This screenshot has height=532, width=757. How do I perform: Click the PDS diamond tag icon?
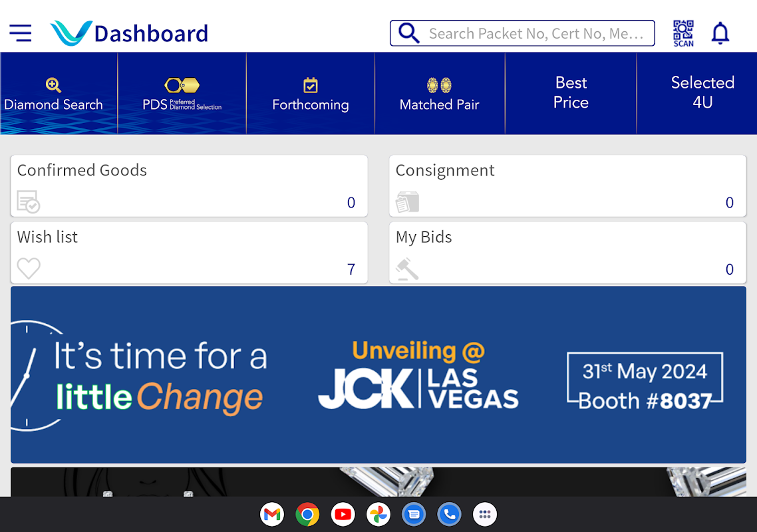click(182, 85)
